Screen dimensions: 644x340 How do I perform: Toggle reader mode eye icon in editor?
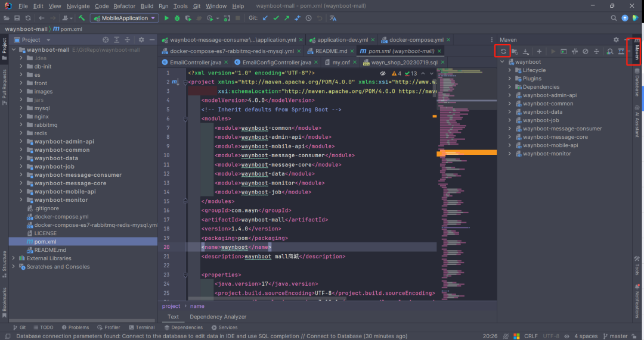click(383, 73)
